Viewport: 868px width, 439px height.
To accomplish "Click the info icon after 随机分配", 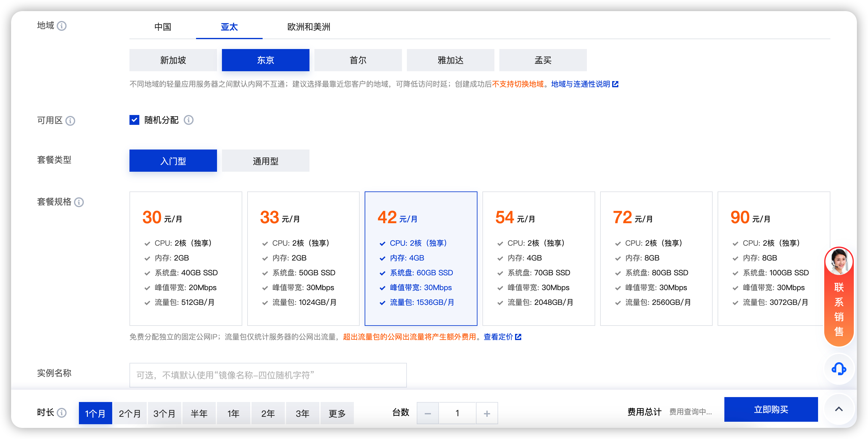I will [188, 120].
